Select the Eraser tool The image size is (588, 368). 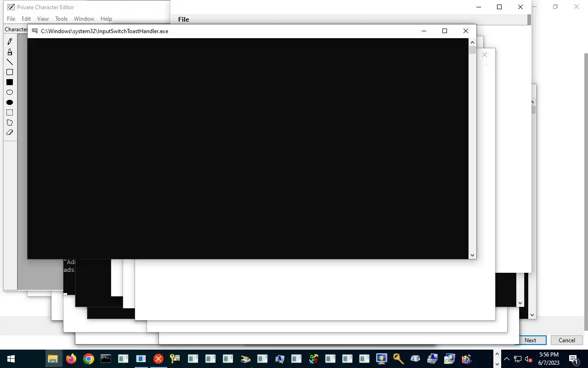[x=10, y=132]
